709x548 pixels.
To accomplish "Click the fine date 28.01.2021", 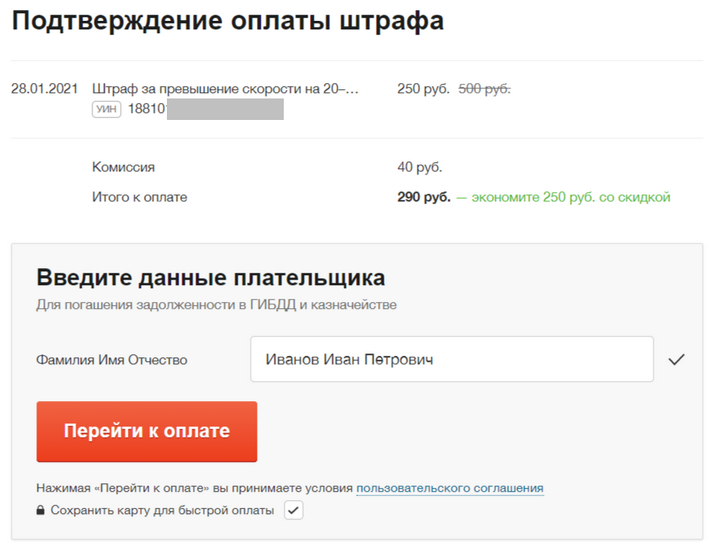I will click(44, 89).
